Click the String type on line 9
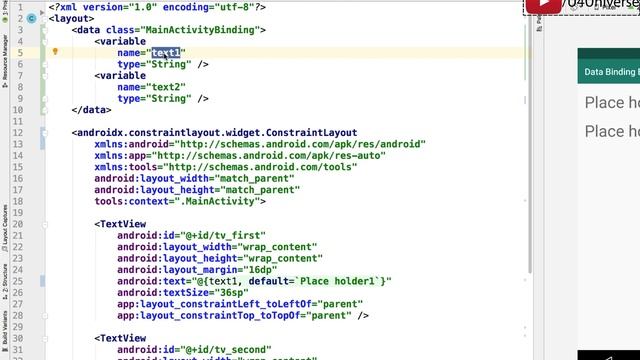Screen dimensions: 640x360 [x=169, y=99]
